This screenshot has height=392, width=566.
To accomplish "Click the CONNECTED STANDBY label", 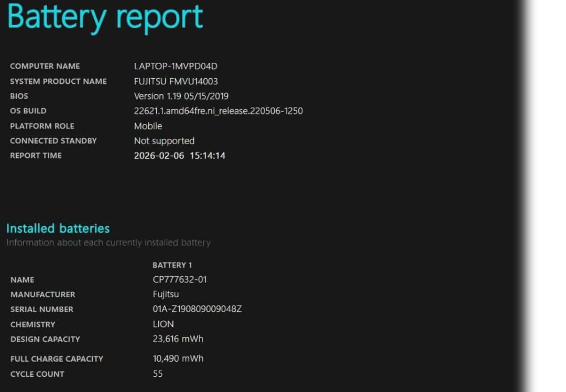I will [53, 140].
